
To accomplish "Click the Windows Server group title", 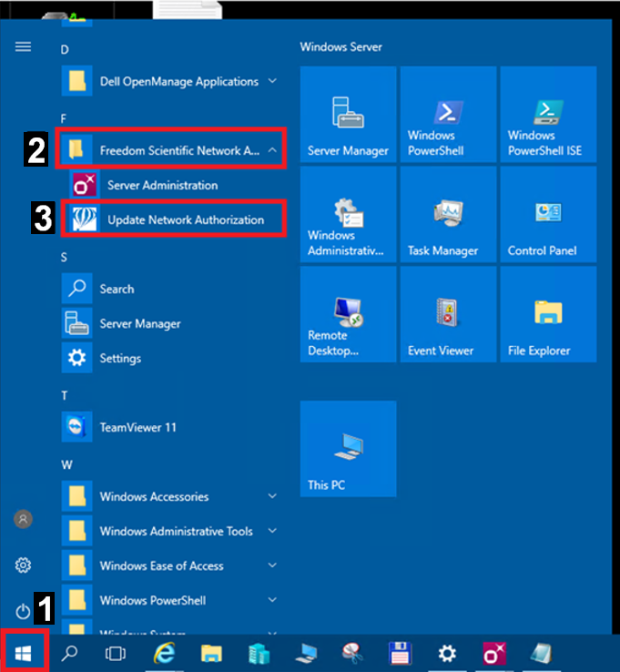I will [x=340, y=46].
